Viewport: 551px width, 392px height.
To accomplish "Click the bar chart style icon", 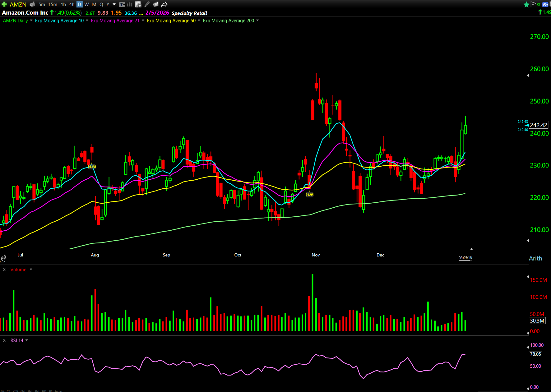I will point(130,4).
